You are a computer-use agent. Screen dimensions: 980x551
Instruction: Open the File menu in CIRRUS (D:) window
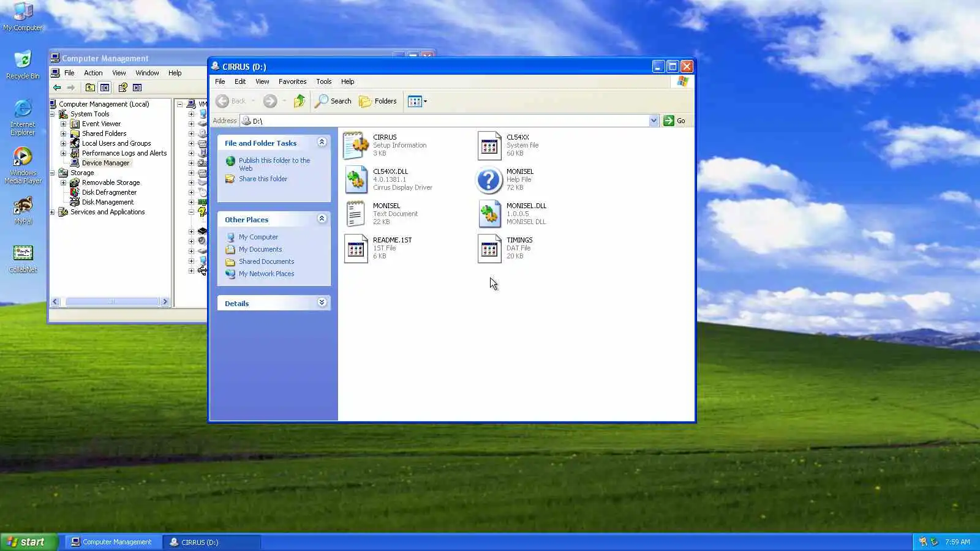(220, 81)
